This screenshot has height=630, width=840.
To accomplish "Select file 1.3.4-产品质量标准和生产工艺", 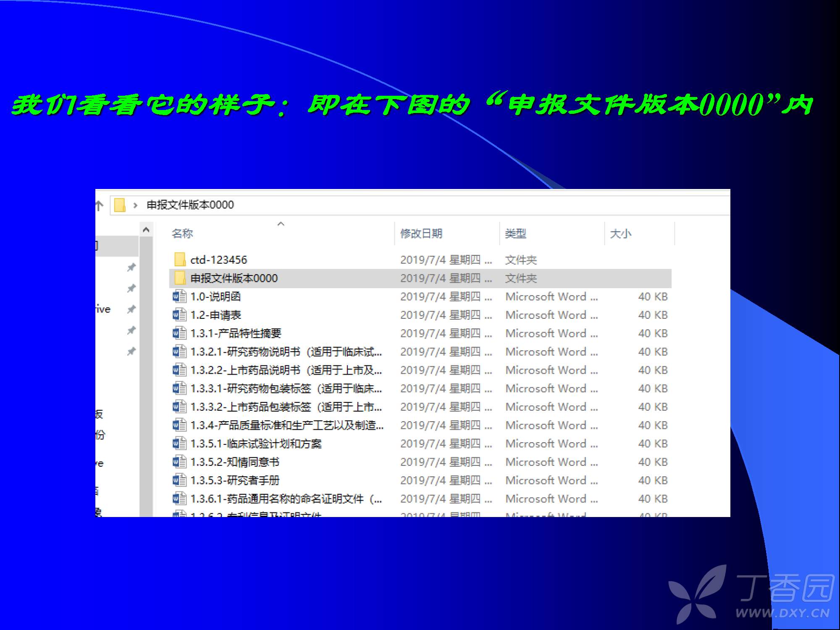I will point(287,425).
